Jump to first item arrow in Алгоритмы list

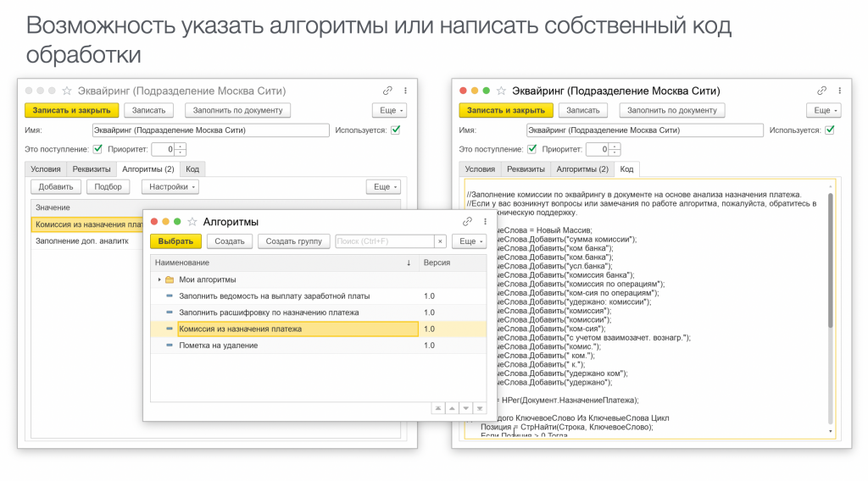(x=438, y=408)
